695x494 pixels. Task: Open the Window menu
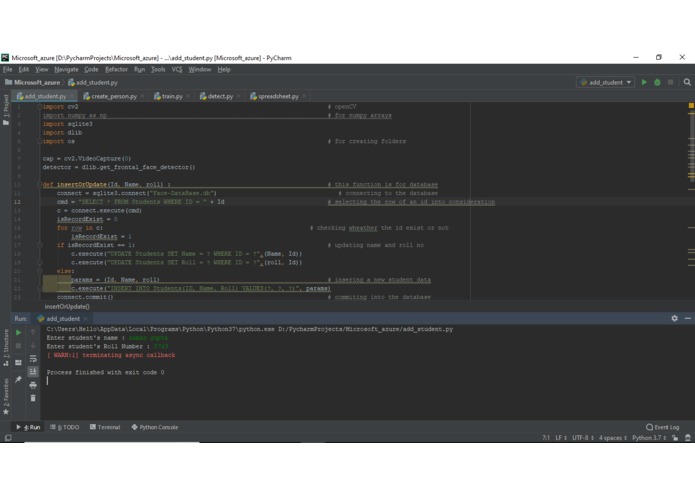[x=200, y=70]
